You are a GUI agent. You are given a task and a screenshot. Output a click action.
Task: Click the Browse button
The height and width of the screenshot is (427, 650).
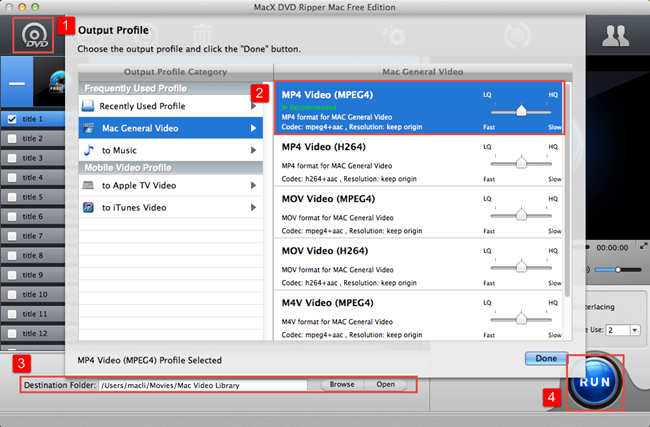pos(342,384)
